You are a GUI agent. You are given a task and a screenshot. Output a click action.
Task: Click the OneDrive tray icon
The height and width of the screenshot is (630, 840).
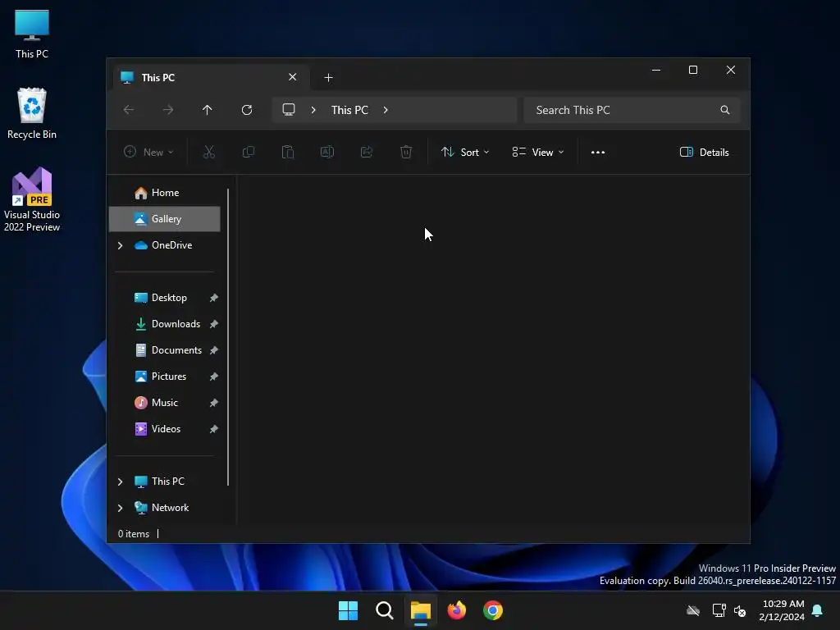pos(693,610)
